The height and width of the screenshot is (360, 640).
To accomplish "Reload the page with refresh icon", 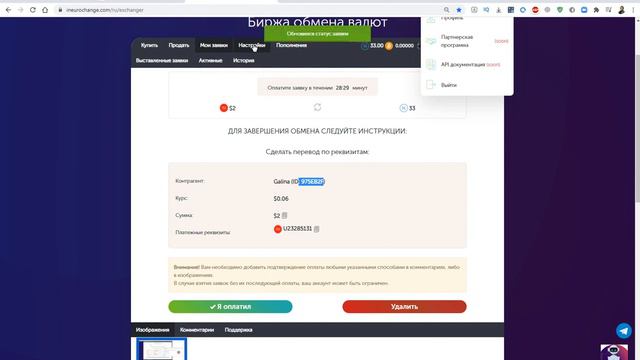I will (x=33, y=10).
